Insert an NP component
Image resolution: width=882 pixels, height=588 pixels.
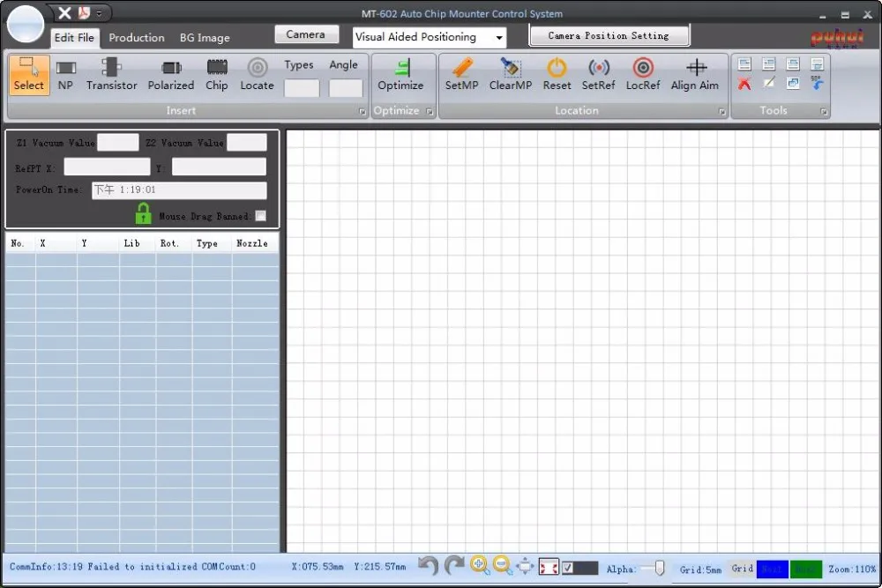[x=65, y=75]
